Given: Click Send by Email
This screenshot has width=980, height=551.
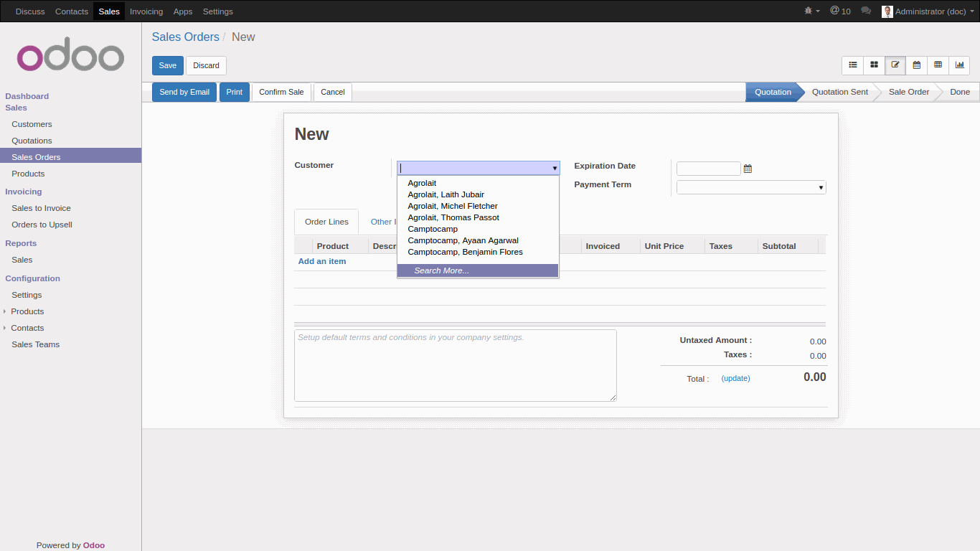Looking at the screenshot, I should coord(184,92).
